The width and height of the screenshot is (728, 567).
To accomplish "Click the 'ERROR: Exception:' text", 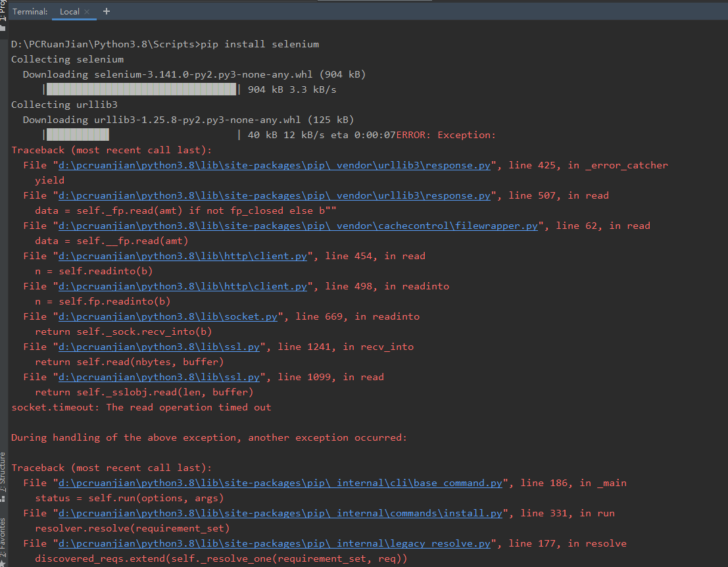I will point(446,135).
